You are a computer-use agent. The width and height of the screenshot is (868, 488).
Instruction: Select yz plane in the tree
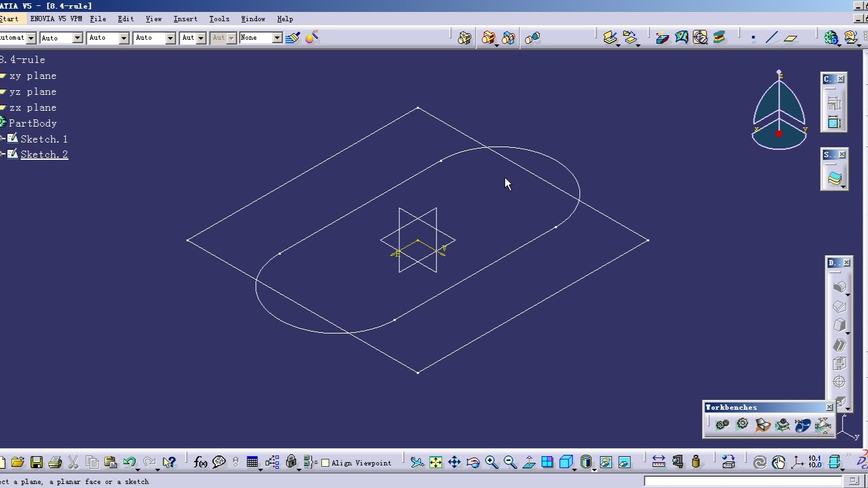(x=33, y=91)
